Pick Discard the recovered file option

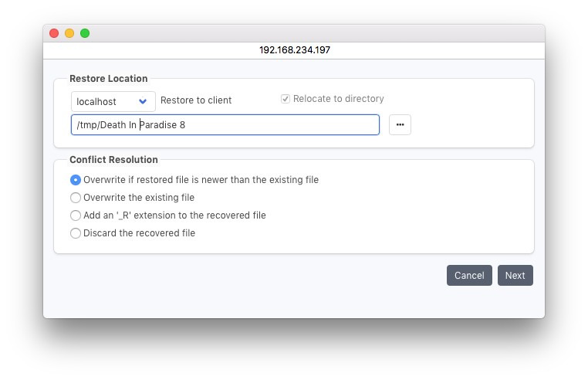pos(76,233)
